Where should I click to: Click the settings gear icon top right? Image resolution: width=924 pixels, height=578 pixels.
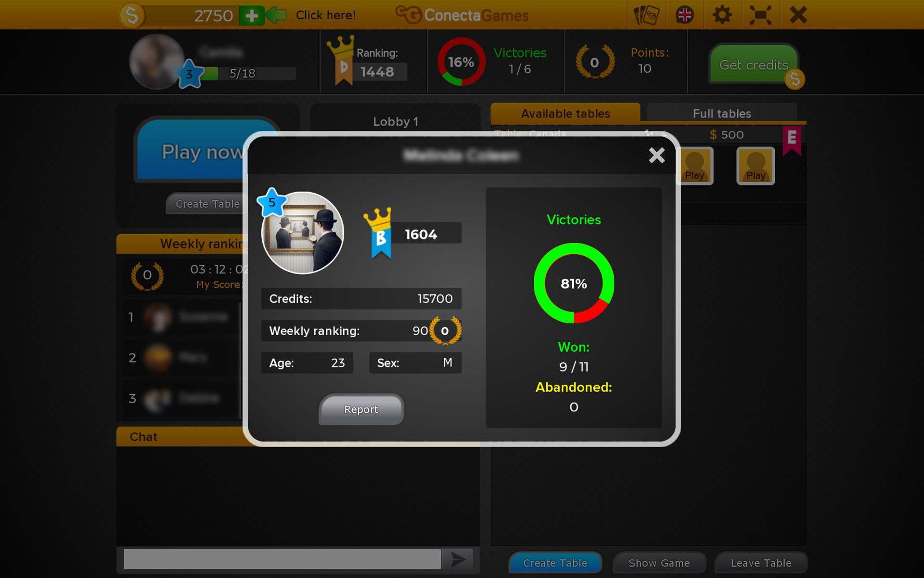(x=722, y=14)
